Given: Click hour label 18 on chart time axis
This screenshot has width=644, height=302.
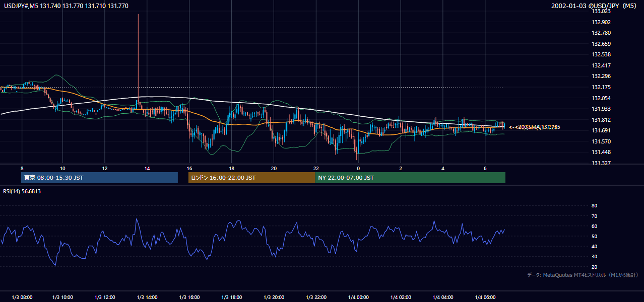Looking at the screenshot, I should click(x=231, y=168).
